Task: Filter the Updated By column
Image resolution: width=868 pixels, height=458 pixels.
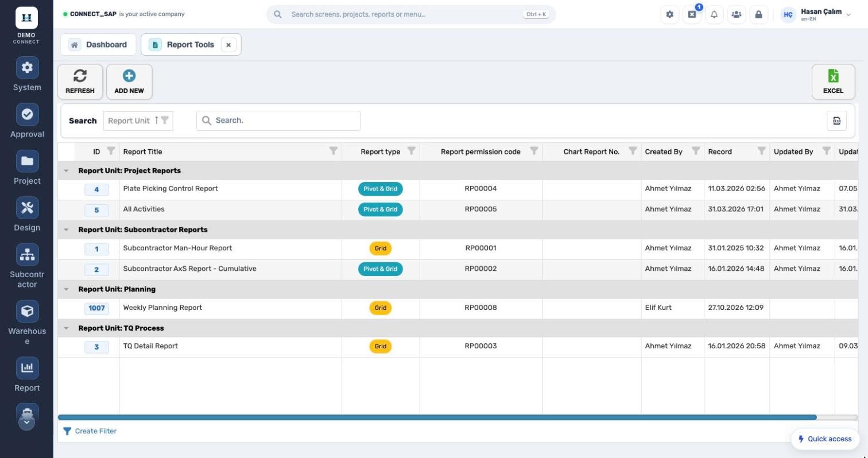Action: click(827, 151)
